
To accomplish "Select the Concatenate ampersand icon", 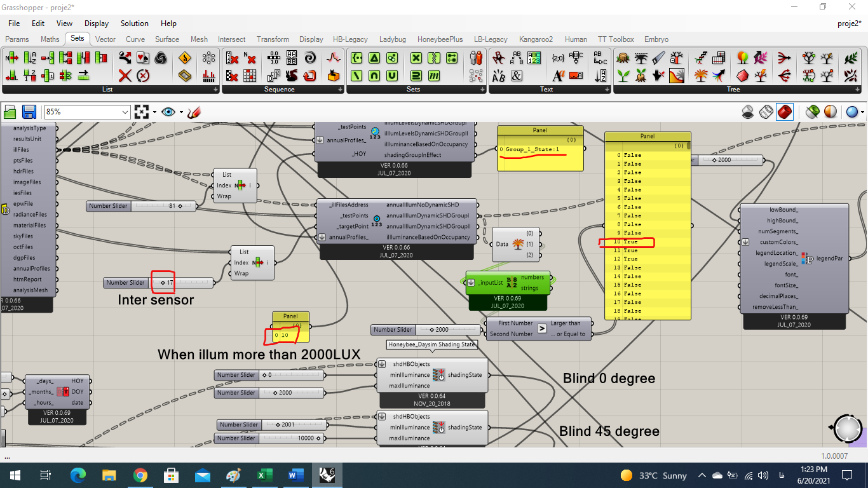I will click(517, 76).
